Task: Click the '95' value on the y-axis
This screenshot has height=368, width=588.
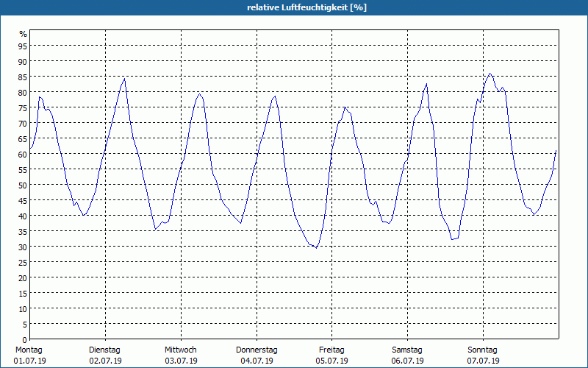Action: pyautogui.click(x=22, y=46)
